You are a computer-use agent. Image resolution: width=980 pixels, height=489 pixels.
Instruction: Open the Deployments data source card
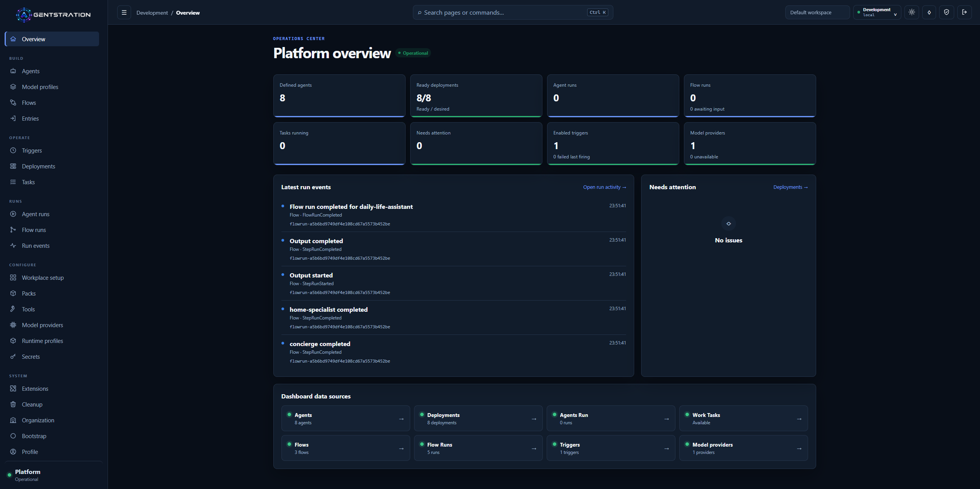click(x=478, y=418)
